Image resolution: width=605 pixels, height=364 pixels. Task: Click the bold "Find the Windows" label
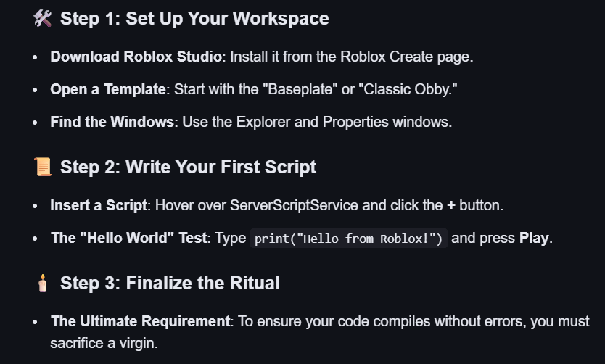click(x=112, y=122)
